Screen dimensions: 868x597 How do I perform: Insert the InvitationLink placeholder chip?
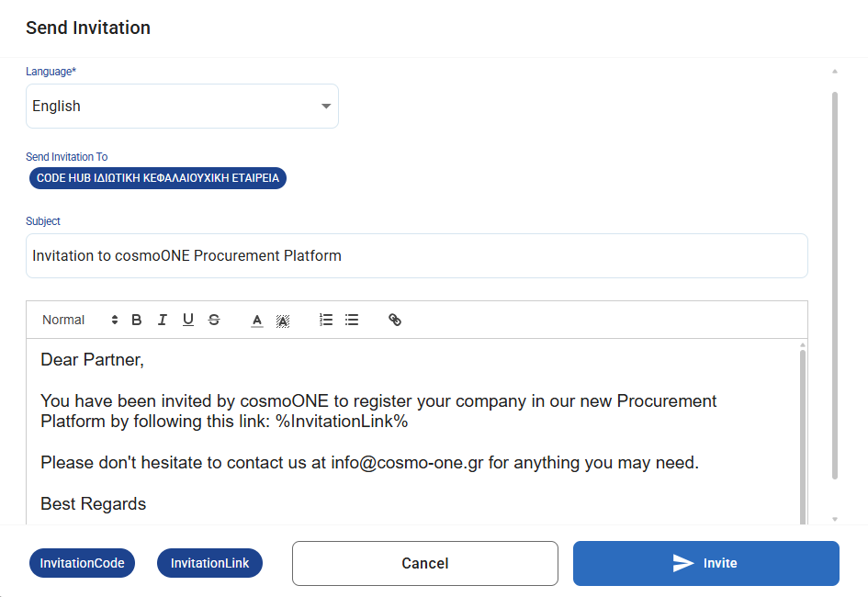[210, 563]
